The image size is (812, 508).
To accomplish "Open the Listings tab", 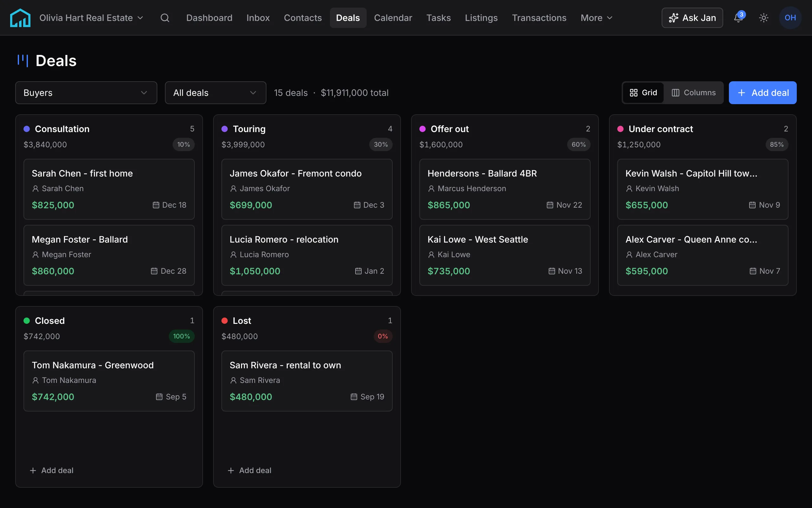I will coord(481,18).
